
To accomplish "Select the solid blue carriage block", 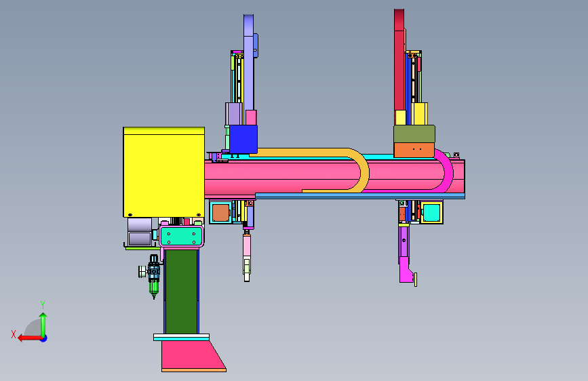I will pyautogui.click(x=243, y=139).
